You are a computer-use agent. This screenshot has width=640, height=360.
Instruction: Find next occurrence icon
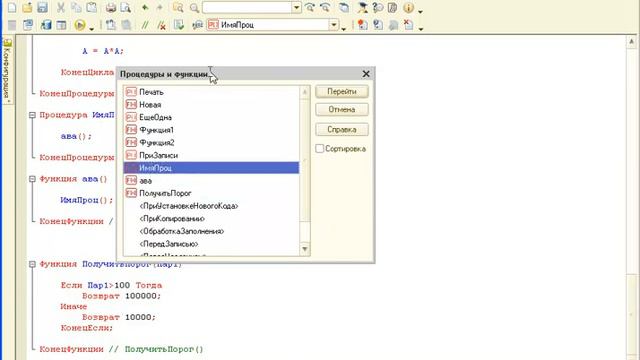coord(310,7)
